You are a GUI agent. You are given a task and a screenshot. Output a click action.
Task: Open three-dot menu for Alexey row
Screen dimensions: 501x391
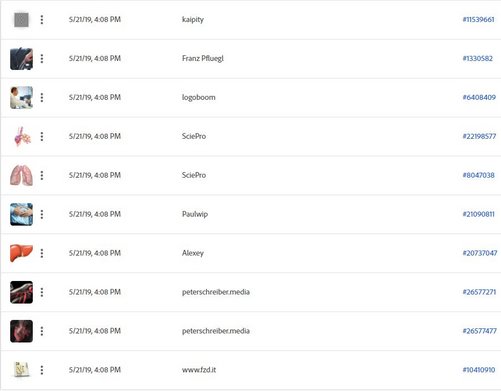[42, 253]
